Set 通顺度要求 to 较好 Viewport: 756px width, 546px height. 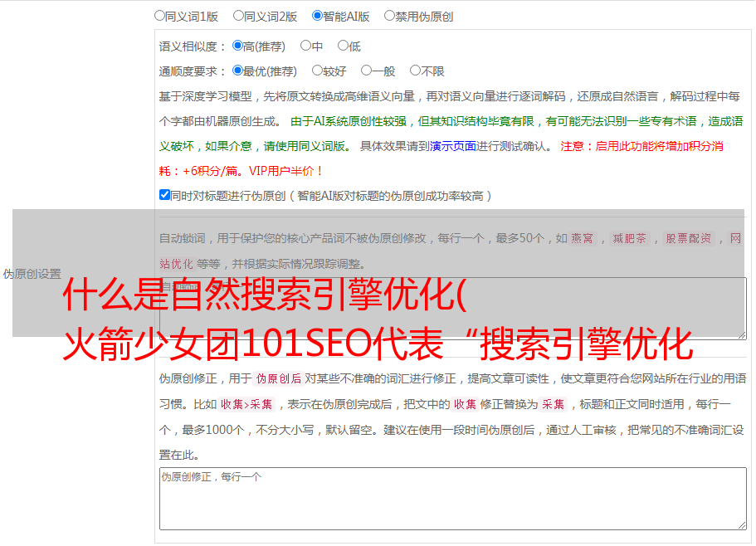pos(317,71)
